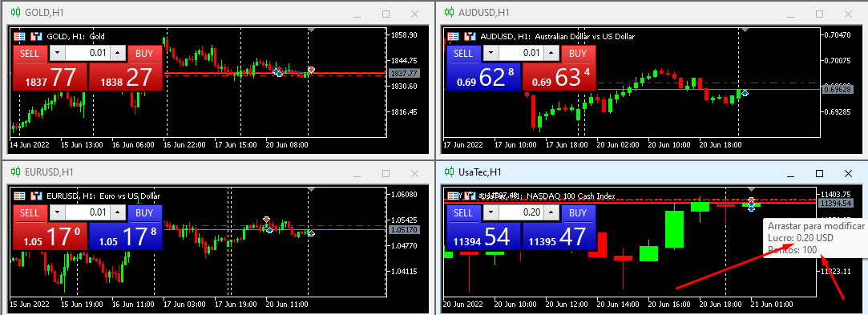Hit SELL on the AUDUSD chart

463,54
